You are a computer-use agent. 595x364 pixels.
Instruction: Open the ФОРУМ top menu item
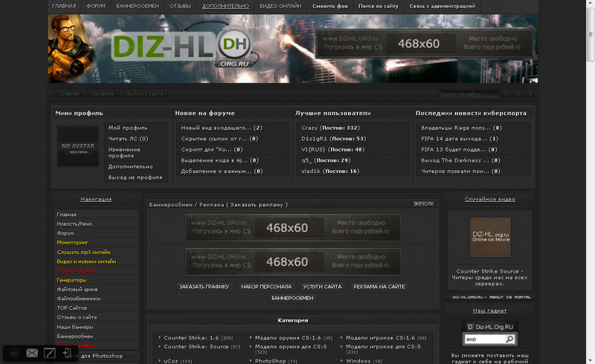[x=96, y=6]
